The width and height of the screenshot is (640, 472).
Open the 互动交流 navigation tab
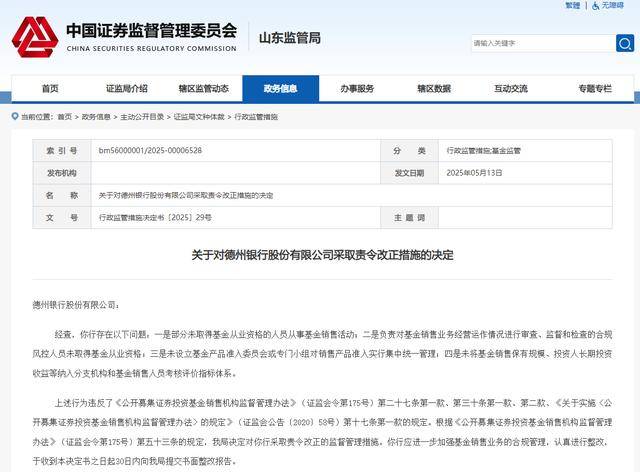click(x=511, y=89)
